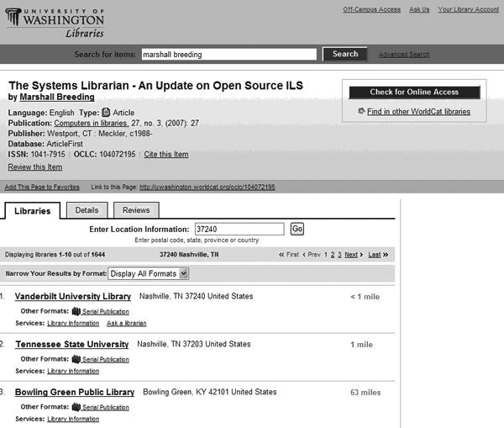Open the Display All Formats dropdown
Viewport: 504px width, 428px height.
coord(150,273)
